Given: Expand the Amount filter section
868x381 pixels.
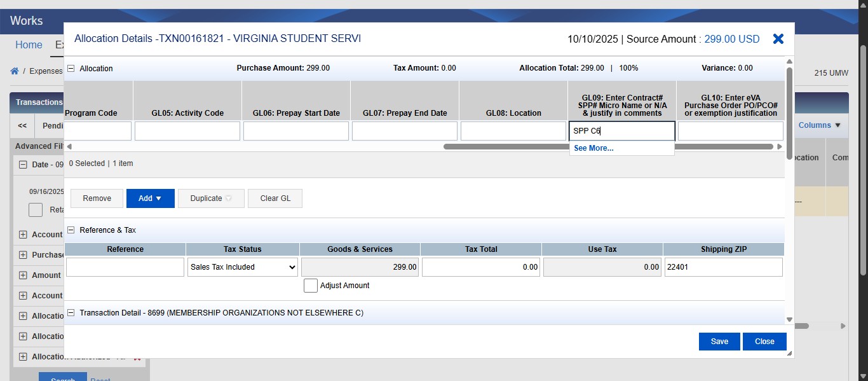Looking at the screenshot, I should click(x=23, y=275).
